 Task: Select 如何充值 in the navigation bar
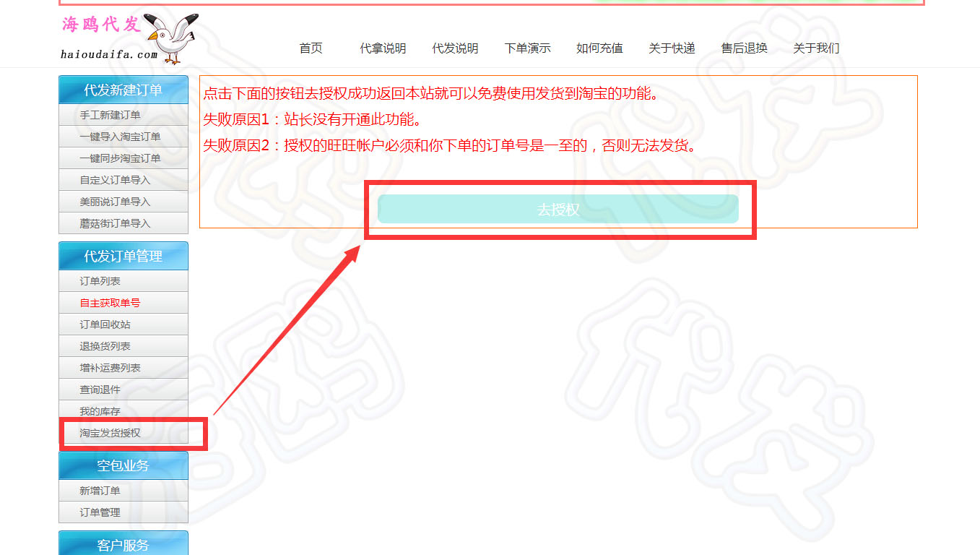[x=599, y=48]
